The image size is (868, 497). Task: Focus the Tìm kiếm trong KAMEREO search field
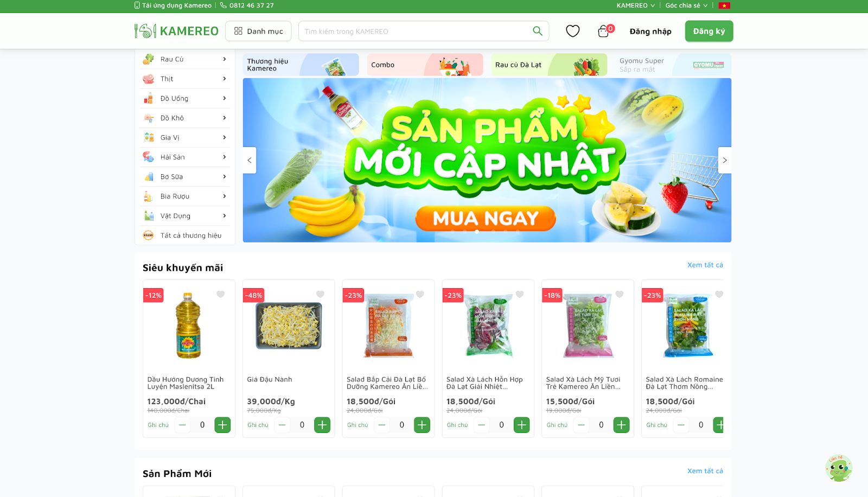415,31
